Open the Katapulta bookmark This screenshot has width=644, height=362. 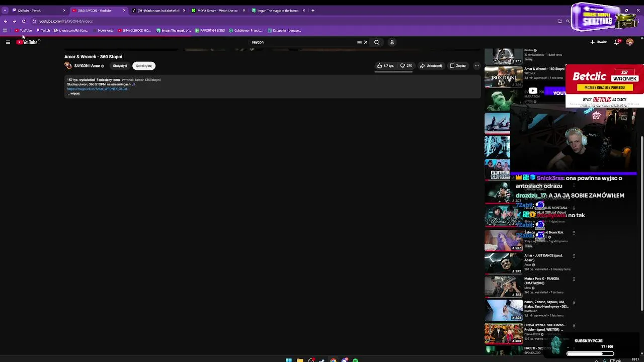click(x=284, y=31)
